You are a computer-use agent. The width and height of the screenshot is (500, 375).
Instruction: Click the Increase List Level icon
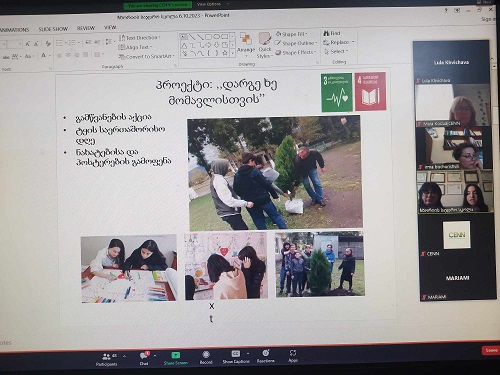click(97, 42)
